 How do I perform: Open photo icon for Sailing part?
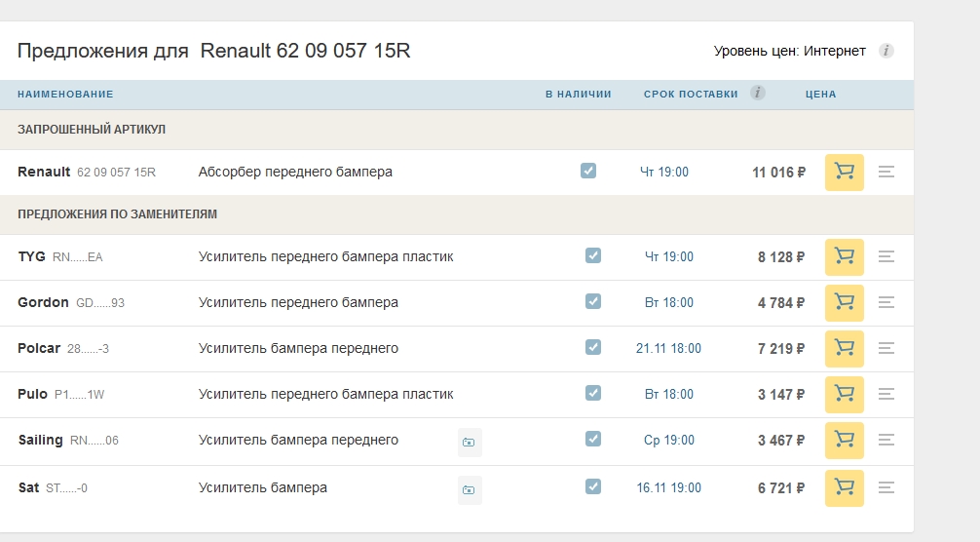pos(470,442)
